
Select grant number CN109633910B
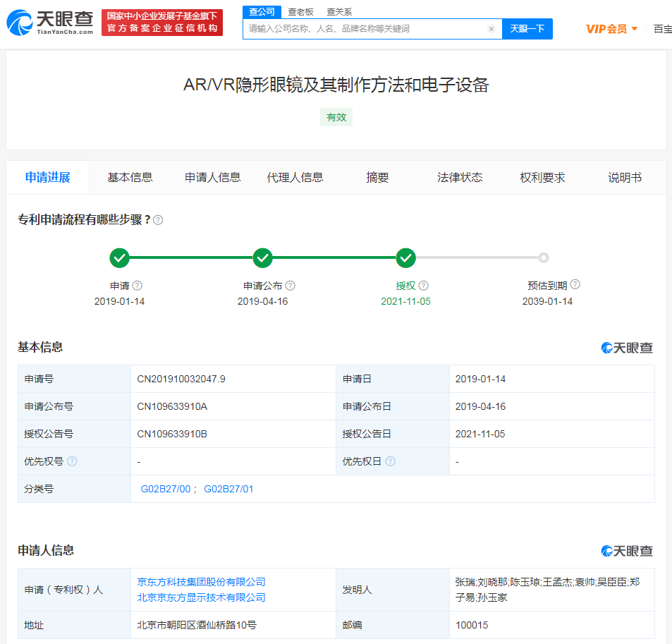pos(172,434)
